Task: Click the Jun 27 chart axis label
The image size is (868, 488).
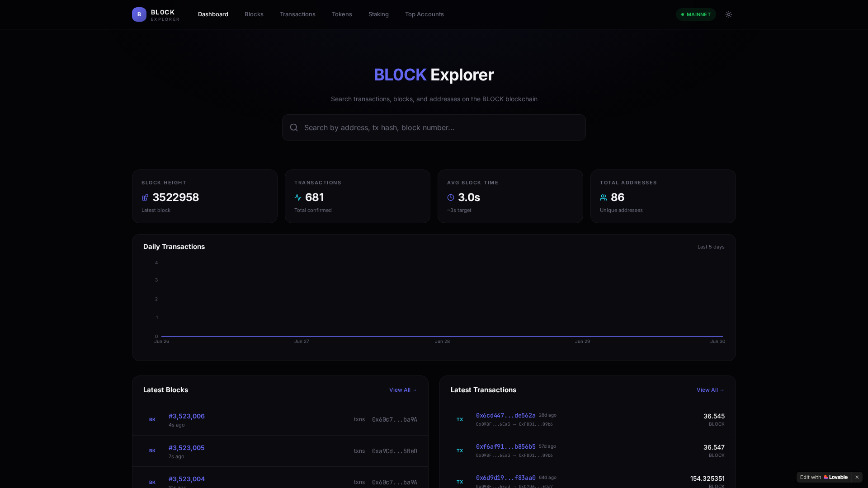Action: click(x=302, y=342)
